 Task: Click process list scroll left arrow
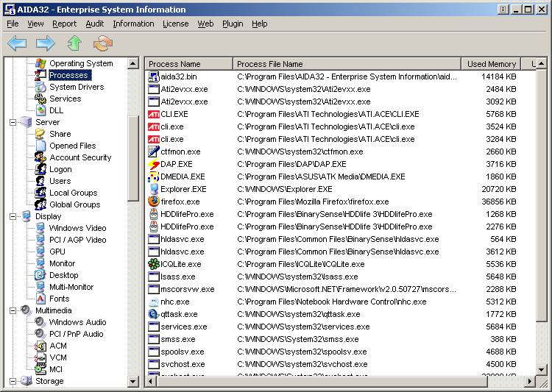(151, 382)
